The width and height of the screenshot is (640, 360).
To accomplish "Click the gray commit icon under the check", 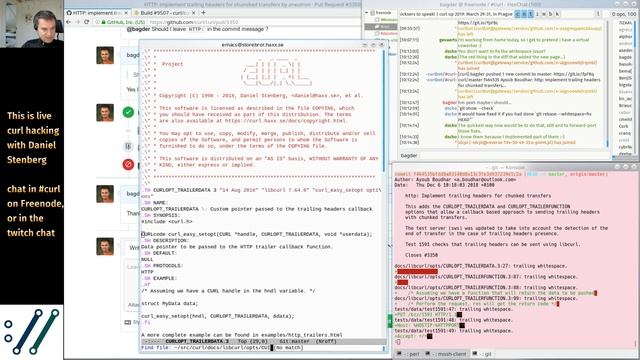I will [128, 146].
